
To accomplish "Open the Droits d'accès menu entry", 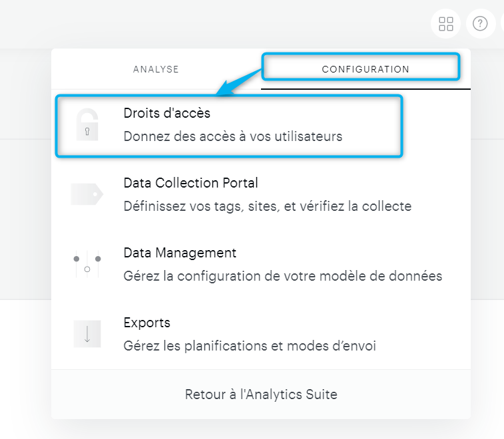I will (x=167, y=114).
